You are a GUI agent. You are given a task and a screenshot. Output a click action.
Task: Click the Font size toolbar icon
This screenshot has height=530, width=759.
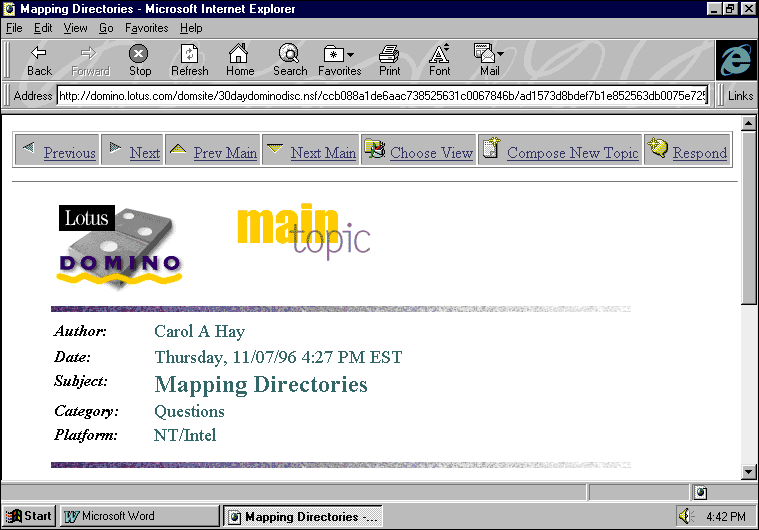point(439,60)
